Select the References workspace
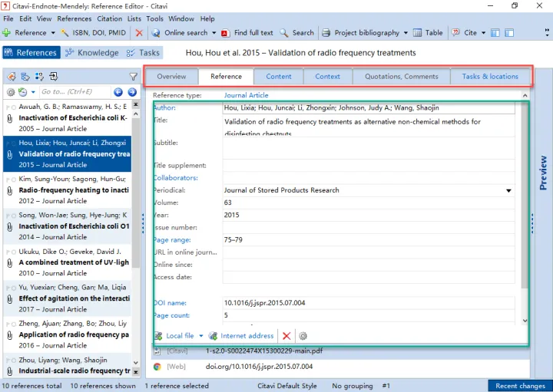Screen dimensions: 553x392 (x=31, y=53)
